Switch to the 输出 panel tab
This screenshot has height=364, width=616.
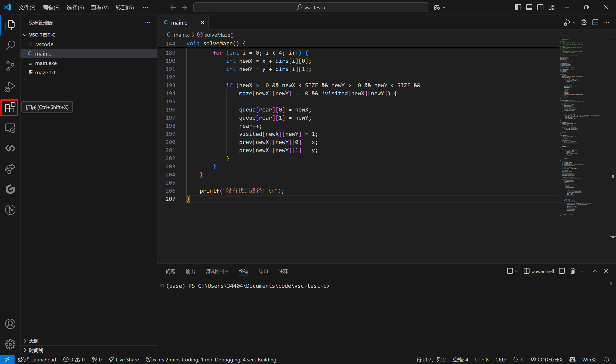click(190, 271)
